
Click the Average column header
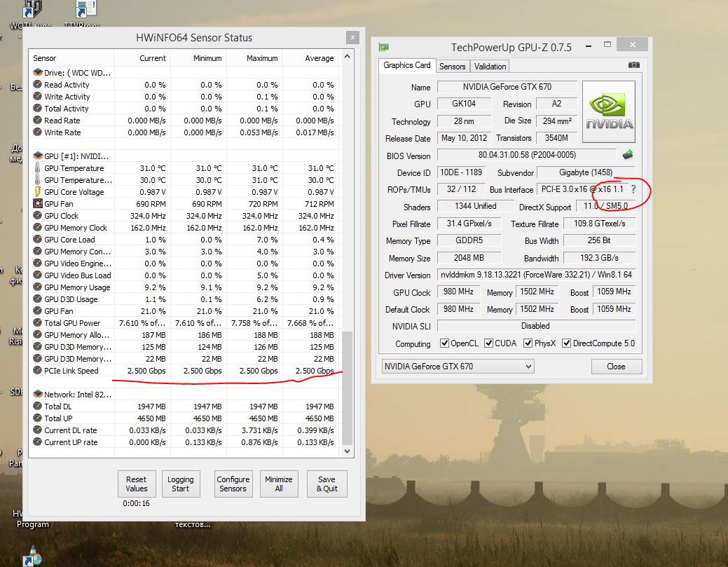(x=319, y=58)
